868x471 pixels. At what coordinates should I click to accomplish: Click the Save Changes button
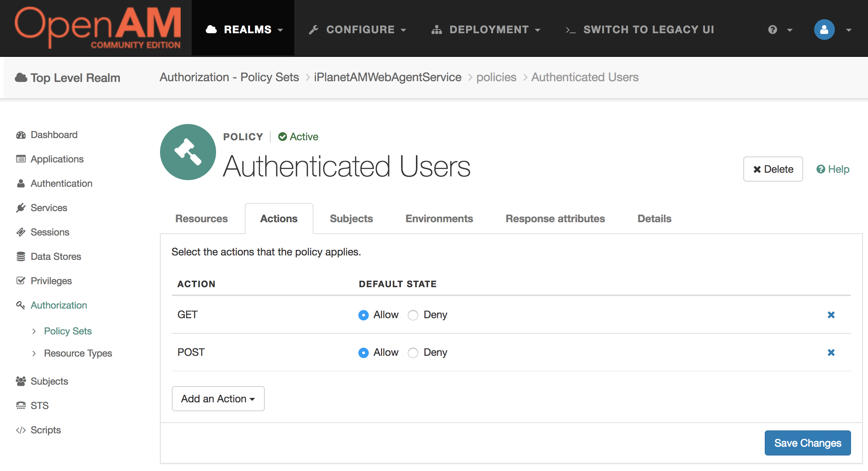(x=808, y=443)
